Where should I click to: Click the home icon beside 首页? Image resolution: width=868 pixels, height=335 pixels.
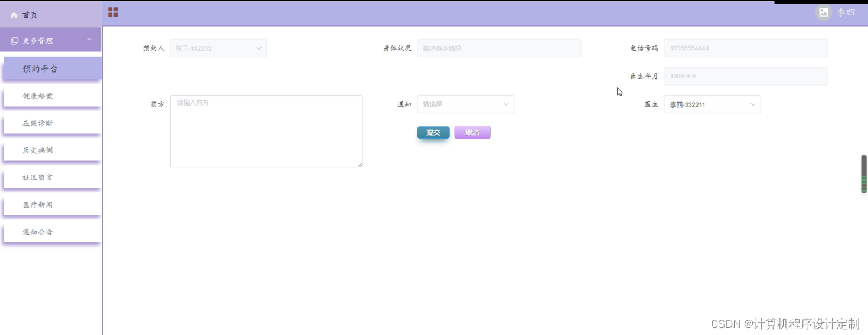click(14, 15)
